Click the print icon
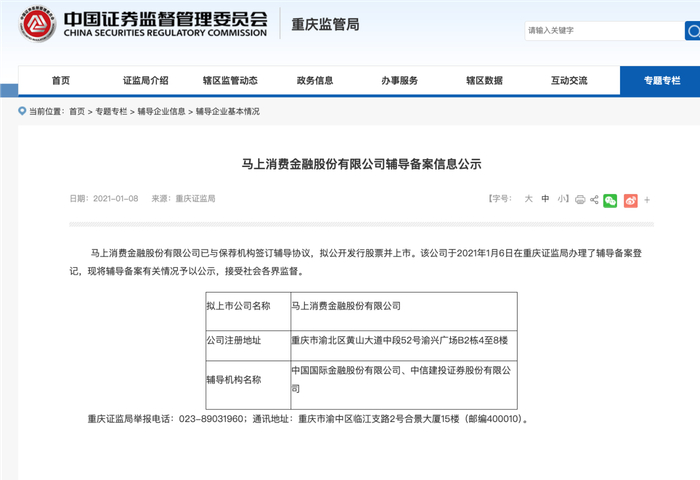Image resolution: width=700 pixels, height=480 pixels. pyautogui.click(x=580, y=200)
